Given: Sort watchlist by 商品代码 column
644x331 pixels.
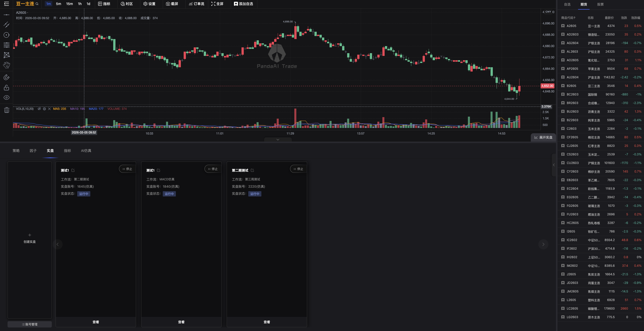Looking at the screenshot, I should tap(569, 18).
